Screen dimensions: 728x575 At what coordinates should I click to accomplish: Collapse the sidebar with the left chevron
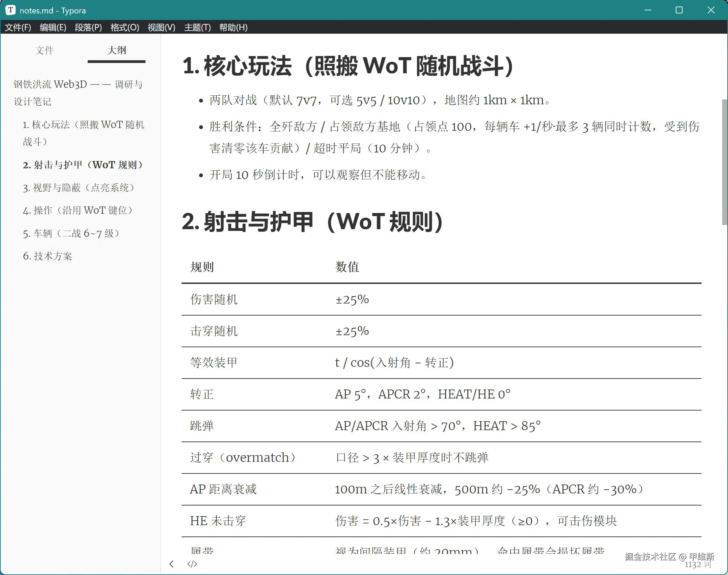[x=171, y=564]
